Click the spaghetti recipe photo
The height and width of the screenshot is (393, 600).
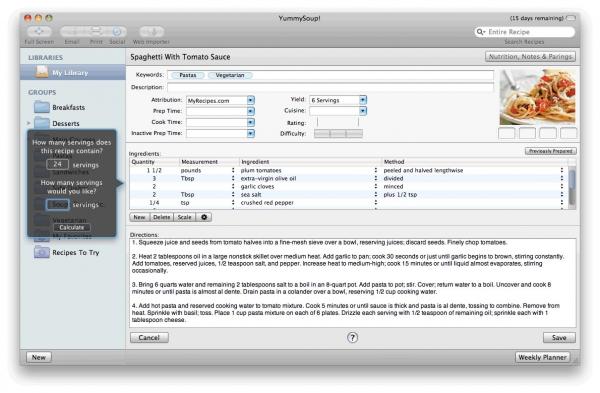coord(537,97)
